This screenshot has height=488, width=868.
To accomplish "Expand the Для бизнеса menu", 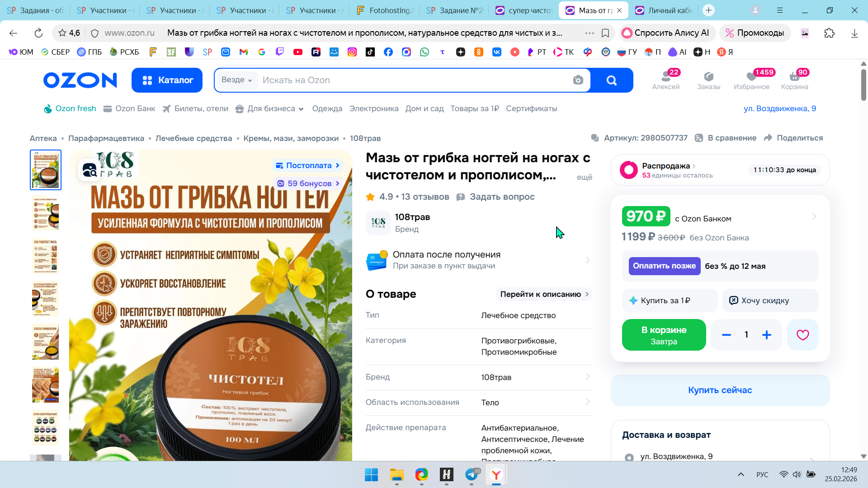I will click(x=270, y=109).
